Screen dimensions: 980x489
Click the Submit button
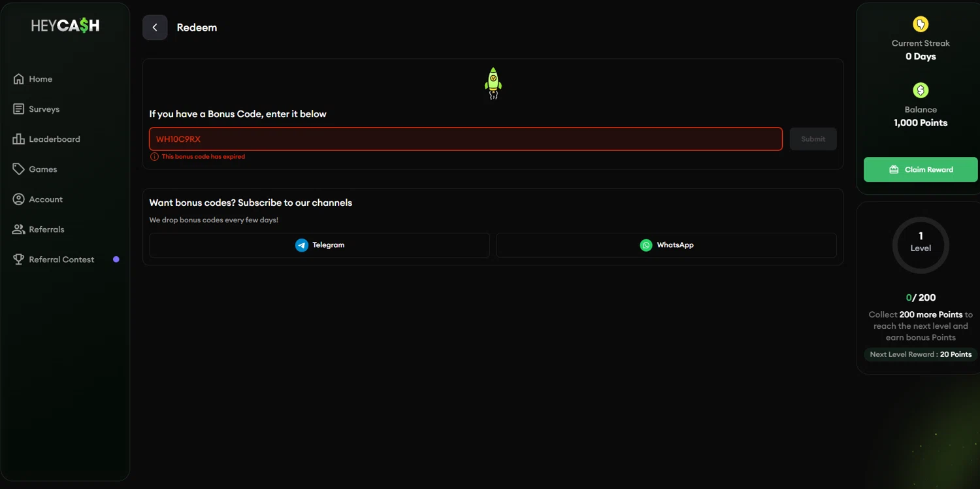tap(813, 139)
